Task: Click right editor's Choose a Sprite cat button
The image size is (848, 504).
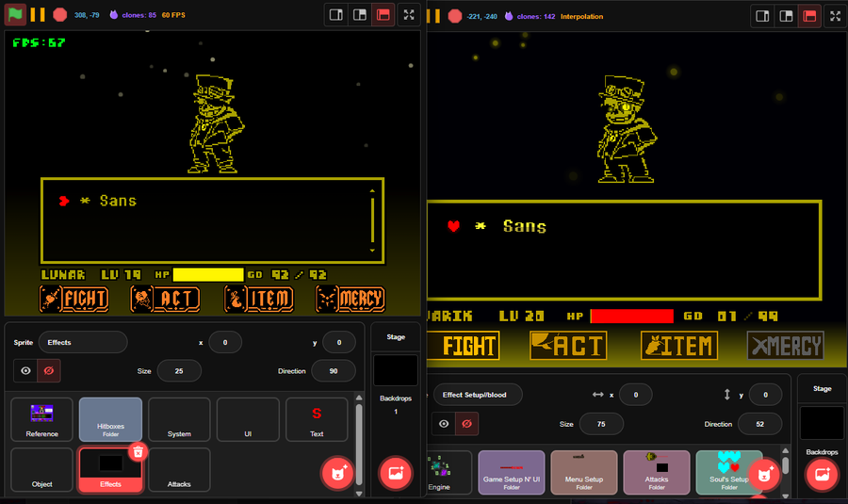Action: [765, 475]
